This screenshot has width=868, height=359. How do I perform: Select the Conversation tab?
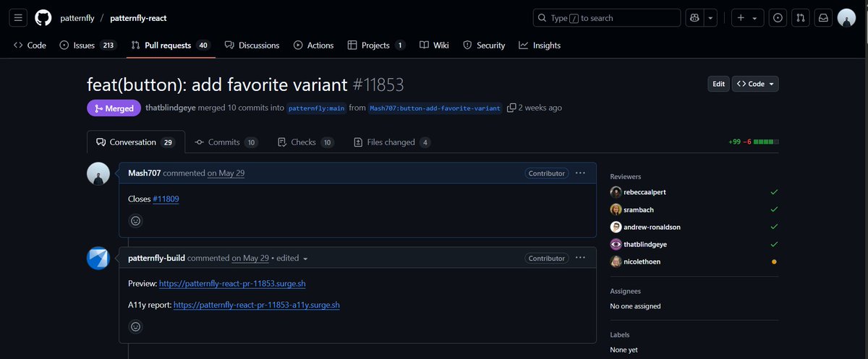coord(135,142)
